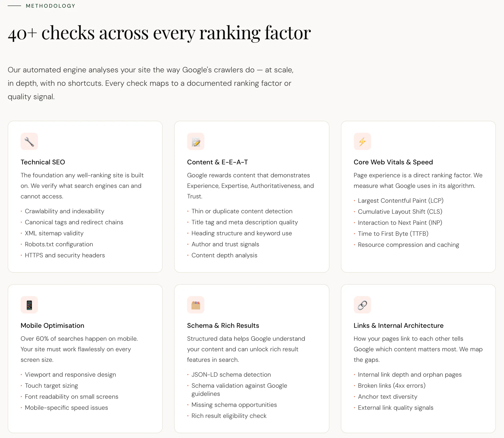504x438 pixels.
Task: Click the 'Largest Contentful Paint (LCP)' item
Action: point(401,201)
